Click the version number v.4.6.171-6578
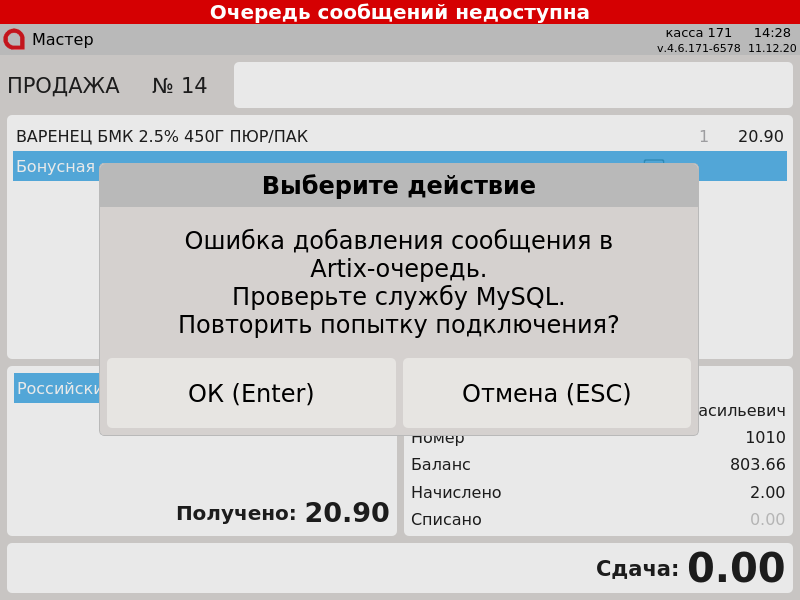 coord(700,48)
